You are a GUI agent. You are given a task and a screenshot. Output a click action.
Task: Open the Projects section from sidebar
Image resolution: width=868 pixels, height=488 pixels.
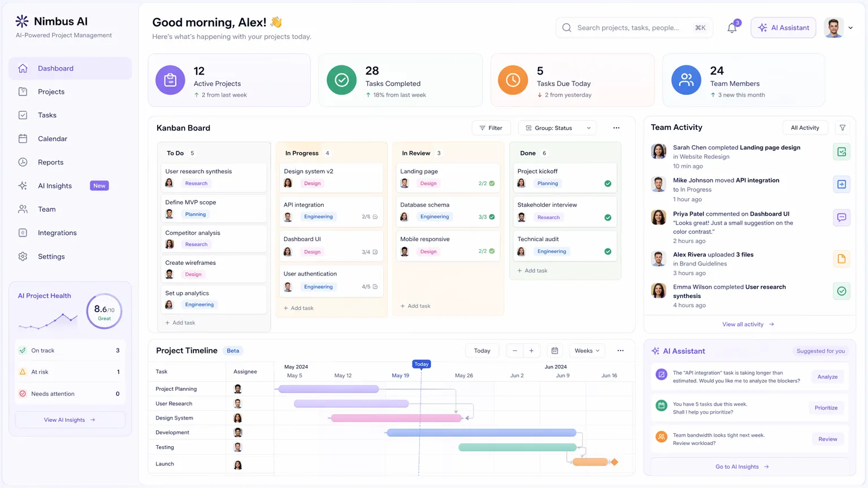50,91
